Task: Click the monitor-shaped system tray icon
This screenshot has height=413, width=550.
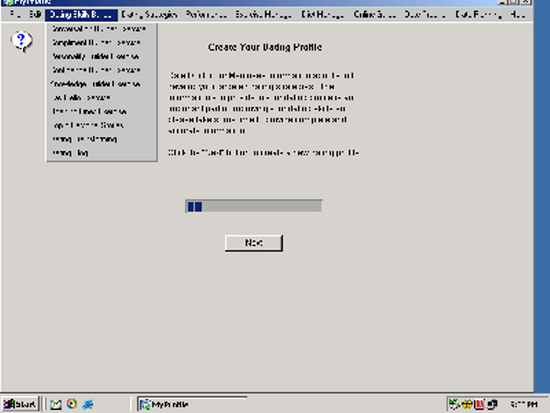Action: pyautogui.click(x=492, y=404)
